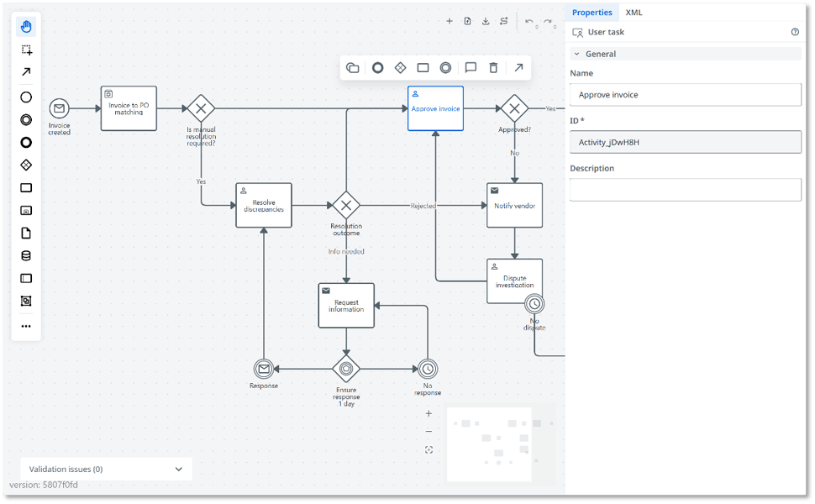Screen dimensions: 815x504
Task: Activate the hand pan tool
Action: click(x=26, y=27)
